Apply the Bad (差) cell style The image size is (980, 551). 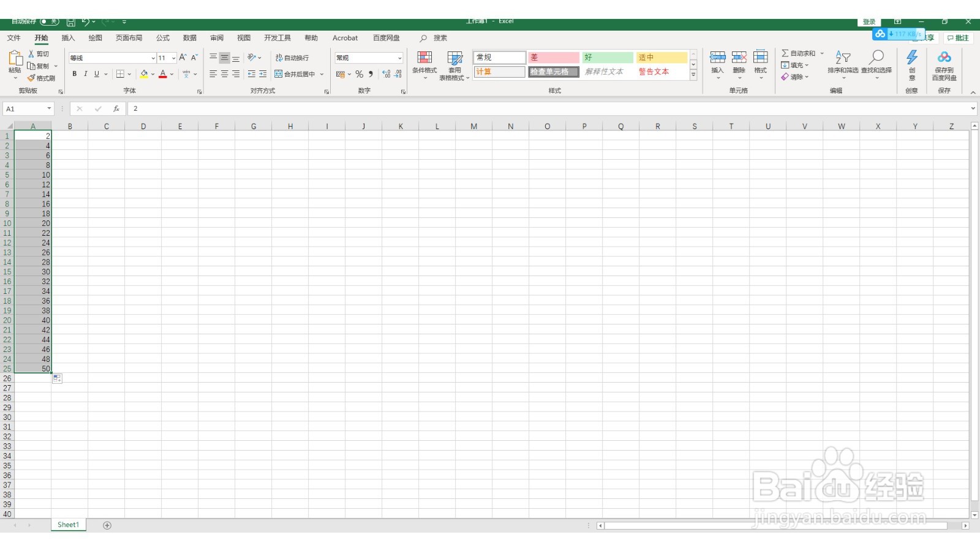(x=554, y=57)
